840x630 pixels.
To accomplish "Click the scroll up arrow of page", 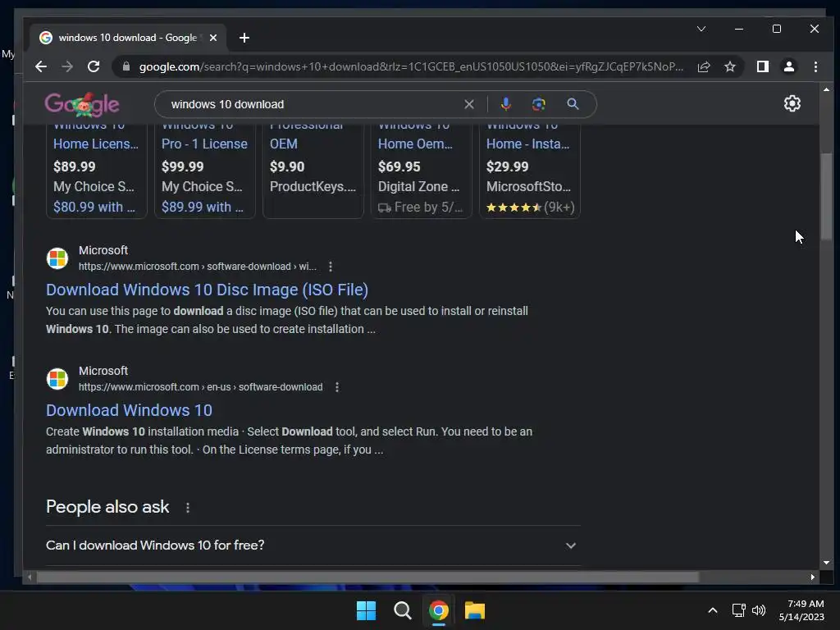I will pos(826,89).
